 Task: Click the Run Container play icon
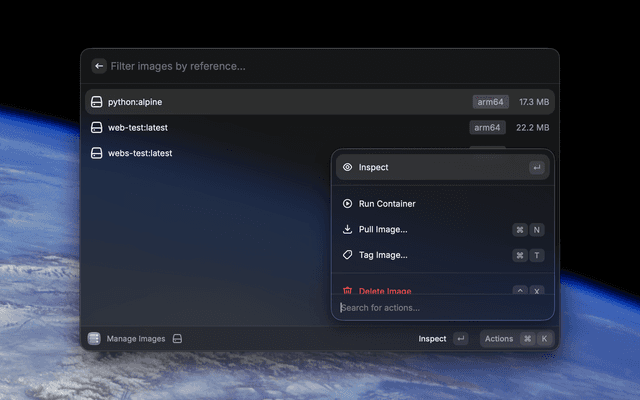[x=347, y=203]
